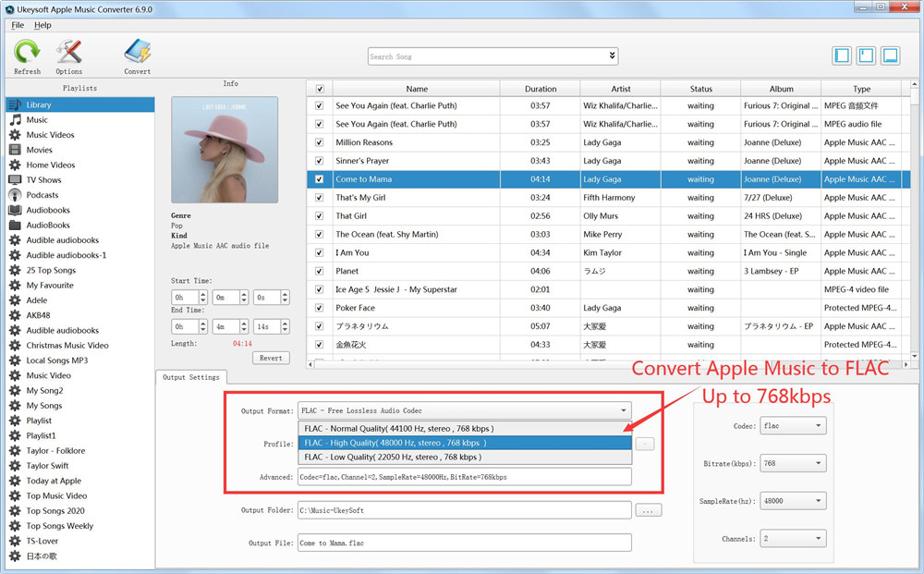This screenshot has height=574, width=924.
Task: Open the Bitrate 768 dropdown
Action: (793, 463)
